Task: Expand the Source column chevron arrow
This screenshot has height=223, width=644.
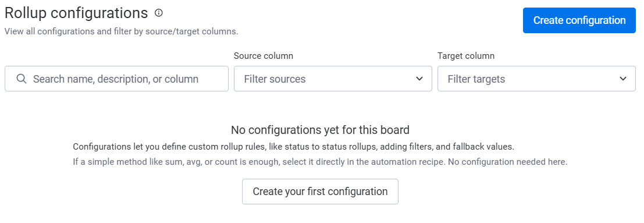Action: point(419,79)
